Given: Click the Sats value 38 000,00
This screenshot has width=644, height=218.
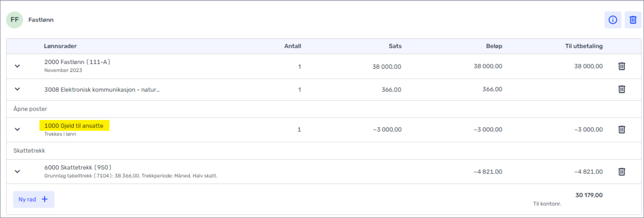Looking at the screenshot, I should coord(387,67).
